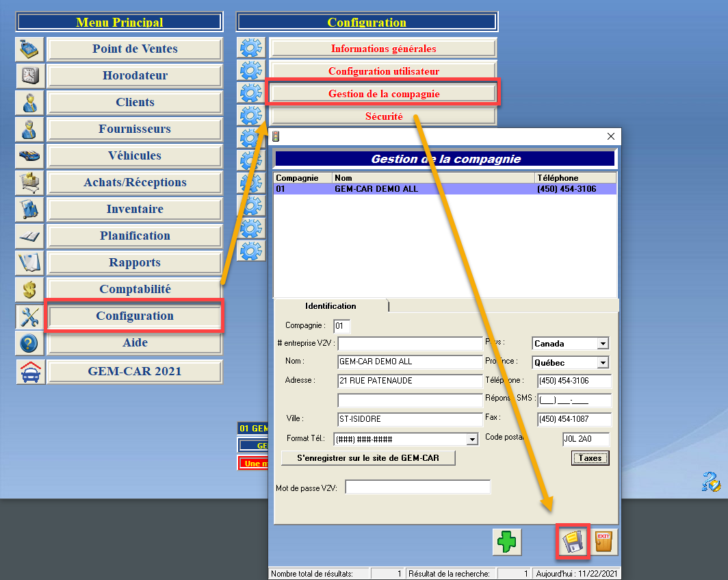
Task: Expand the Pays dropdown showing Canada
Action: [x=603, y=344]
